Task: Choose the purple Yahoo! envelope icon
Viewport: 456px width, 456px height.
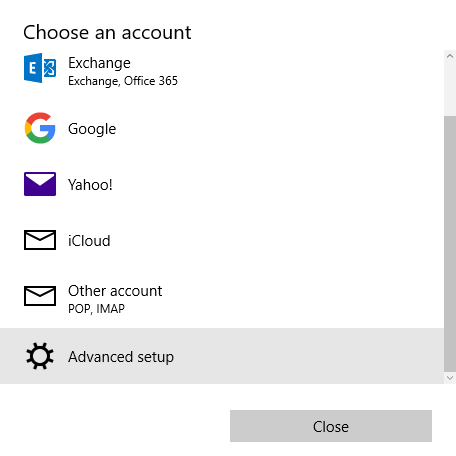Action: point(40,184)
